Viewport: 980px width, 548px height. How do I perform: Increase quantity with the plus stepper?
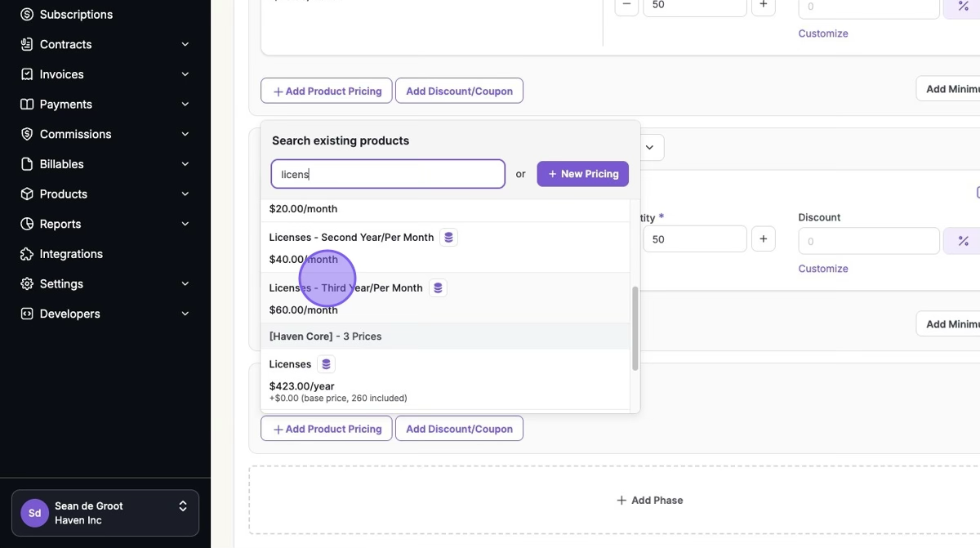coord(763,239)
